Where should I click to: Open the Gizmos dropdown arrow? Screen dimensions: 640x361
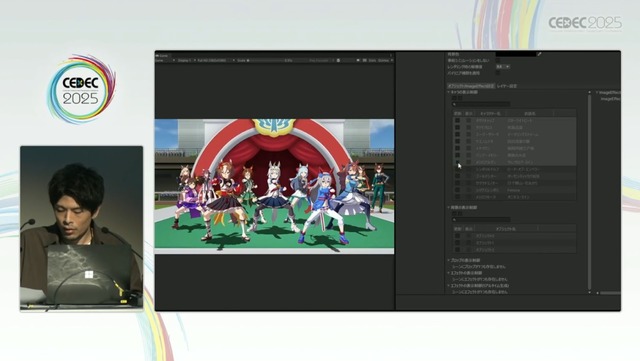(x=392, y=60)
